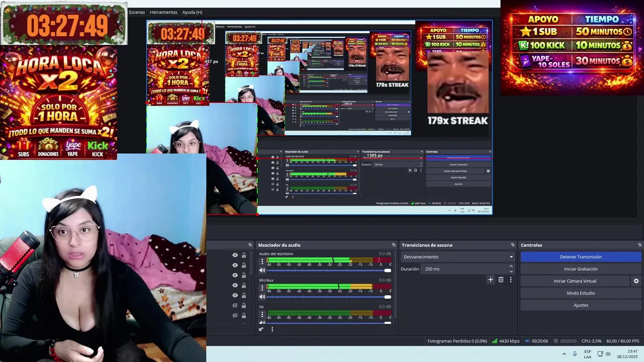Undock the Transiciones de escena panel
644x362 pixels.
(513, 245)
